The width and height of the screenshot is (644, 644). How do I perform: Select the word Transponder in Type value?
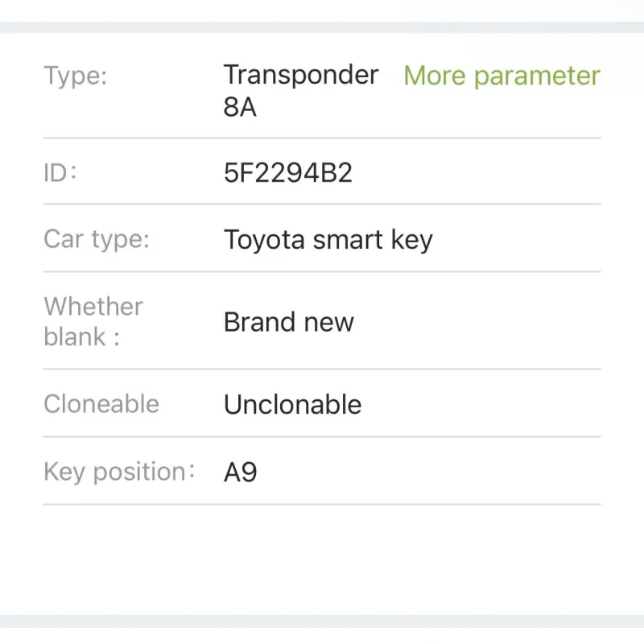pos(301,75)
